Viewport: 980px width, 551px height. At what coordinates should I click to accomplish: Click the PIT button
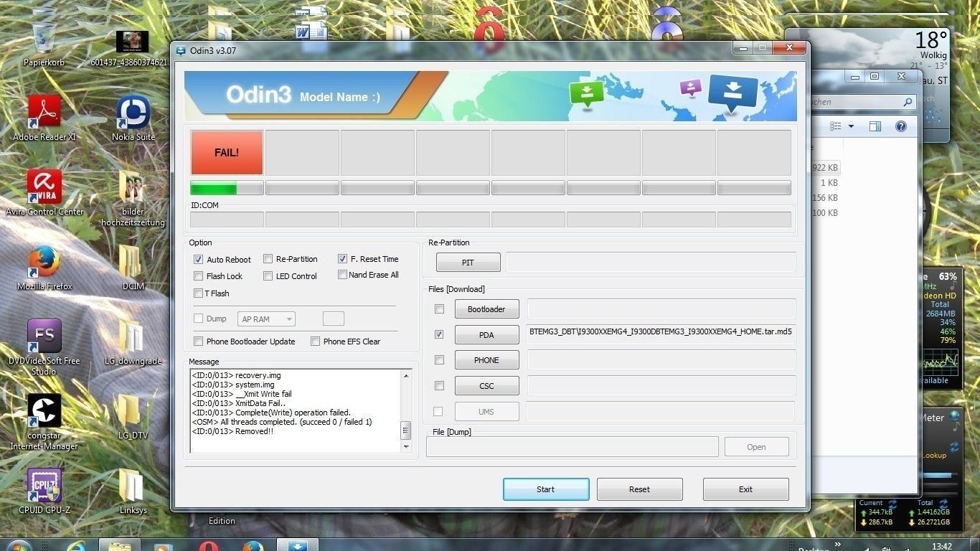coord(468,263)
